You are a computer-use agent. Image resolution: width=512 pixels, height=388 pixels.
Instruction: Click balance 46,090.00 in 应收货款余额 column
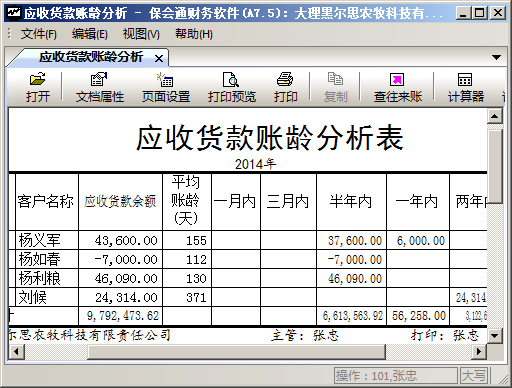pos(120,278)
